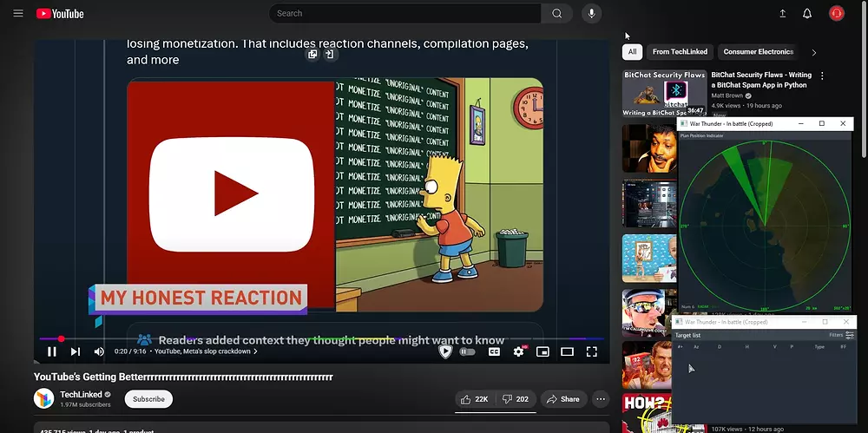Click the shield play icon in player controls
This screenshot has height=433, width=868.
pos(445,351)
